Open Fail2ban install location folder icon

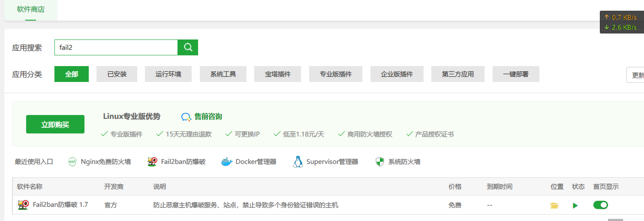coord(554,206)
